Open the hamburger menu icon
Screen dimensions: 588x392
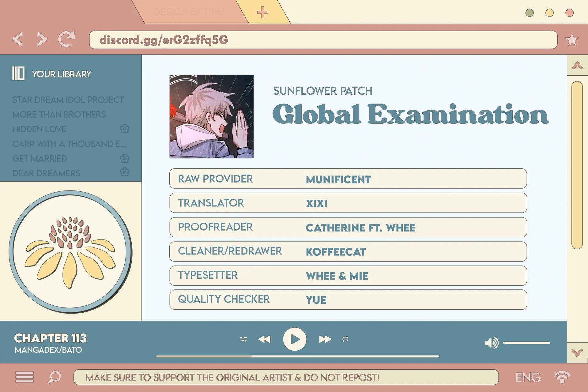pos(24,377)
